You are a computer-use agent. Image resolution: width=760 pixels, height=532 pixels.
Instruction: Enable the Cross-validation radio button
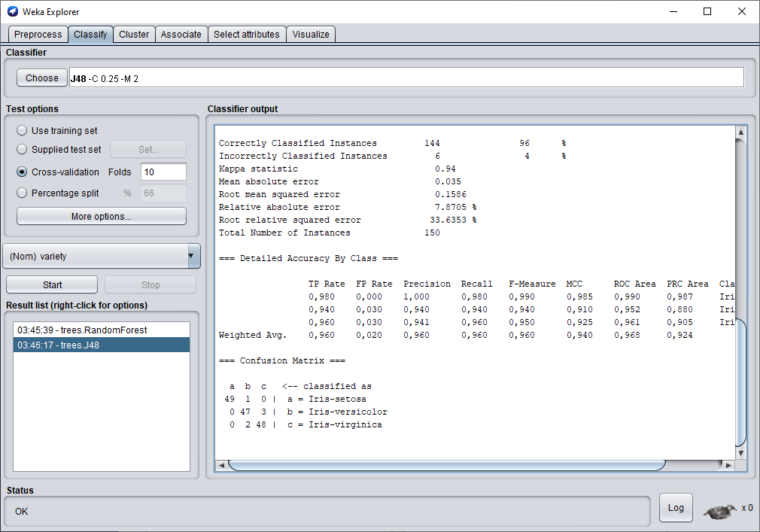(22, 172)
